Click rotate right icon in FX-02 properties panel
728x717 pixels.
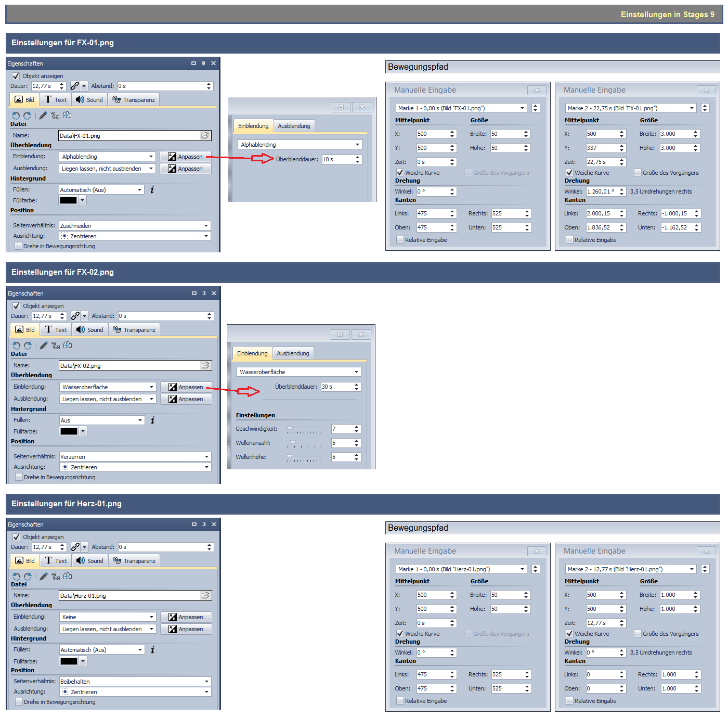pyautogui.click(x=28, y=345)
